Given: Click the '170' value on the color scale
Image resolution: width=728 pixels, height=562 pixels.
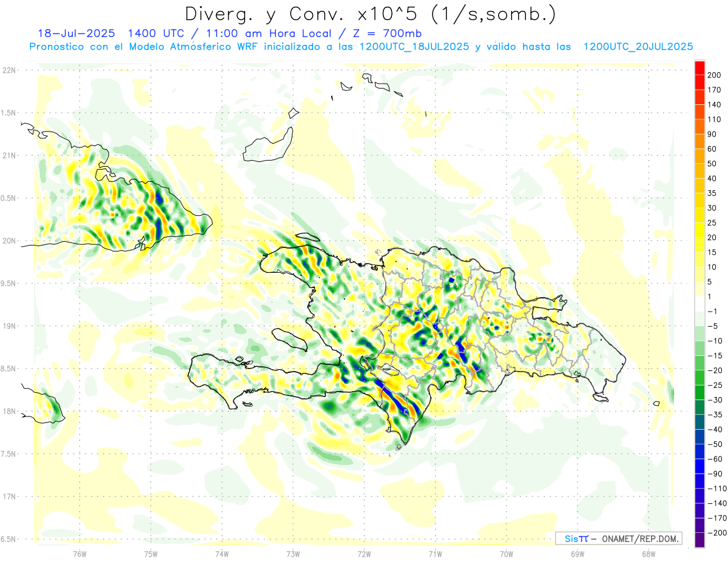Looking at the screenshot, I should coord(715,90).
